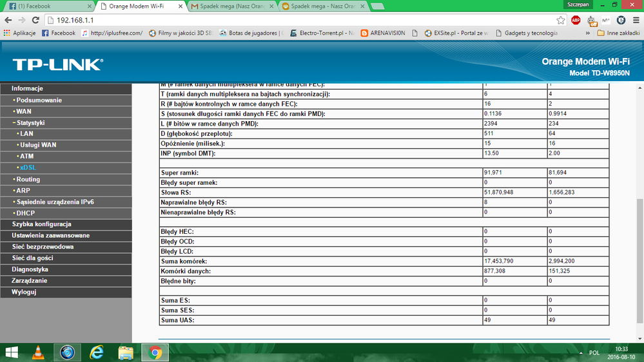Launch VLC media player from taskbar

39,352
